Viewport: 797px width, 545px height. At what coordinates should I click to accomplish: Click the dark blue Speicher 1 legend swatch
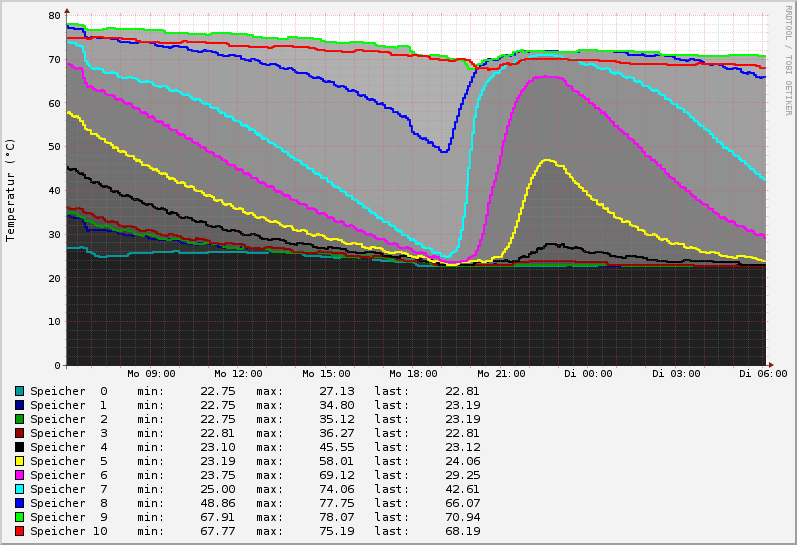click(x=19, y=405)
